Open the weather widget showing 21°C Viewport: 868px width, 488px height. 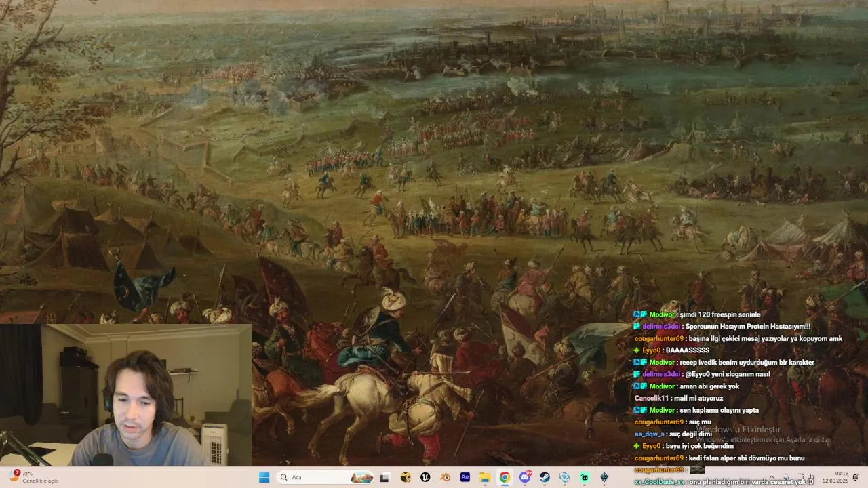tap(34, 477)
